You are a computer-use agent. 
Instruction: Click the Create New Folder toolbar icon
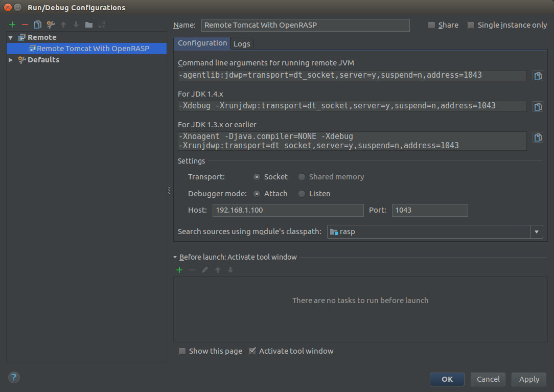click(x=89, y=25)
